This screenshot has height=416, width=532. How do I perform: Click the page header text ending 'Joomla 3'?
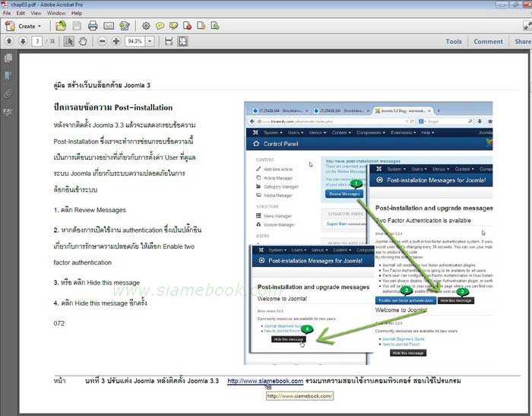coord(102,85)
